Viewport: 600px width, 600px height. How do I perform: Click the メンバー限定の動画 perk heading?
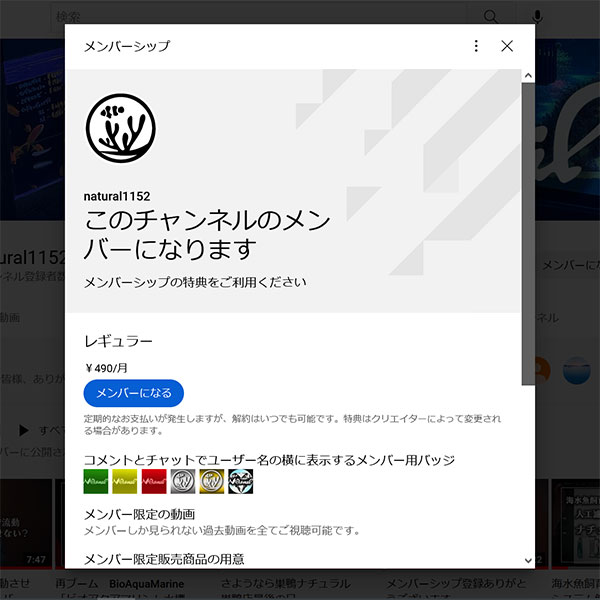pyautogui.click(x=139, y=514)
